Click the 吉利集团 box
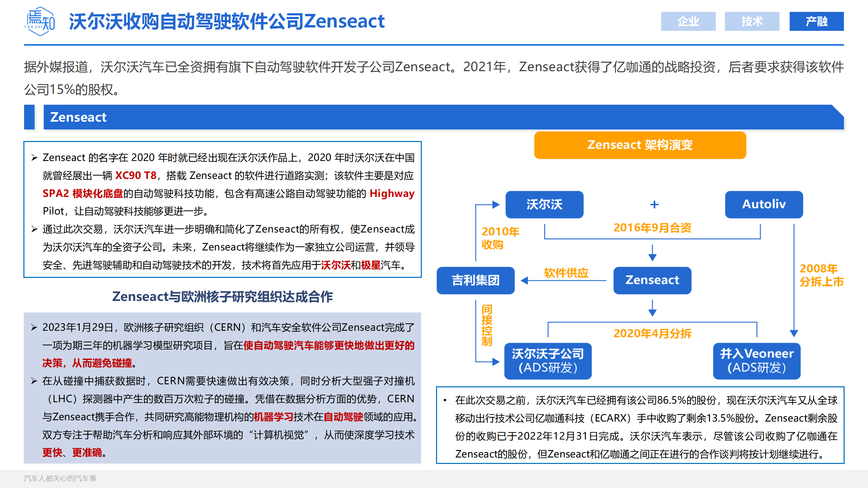Screen dimensions: 868x488 (475, 280)
